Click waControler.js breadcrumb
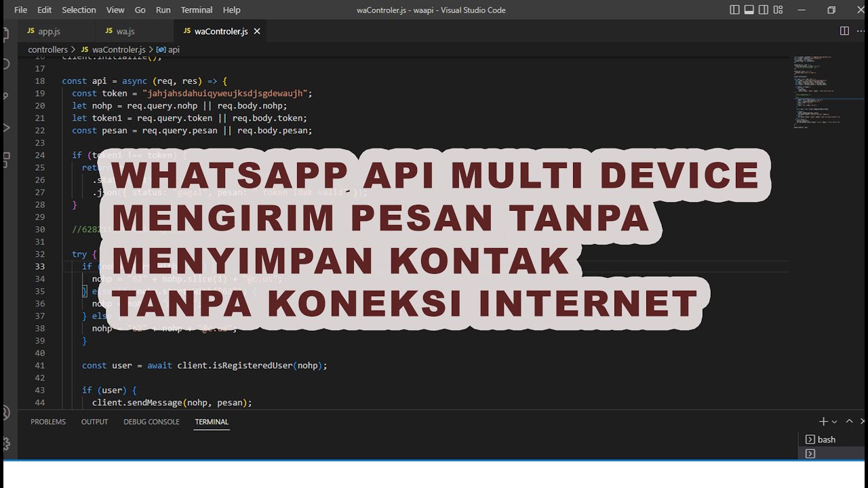 coord(113,49)
